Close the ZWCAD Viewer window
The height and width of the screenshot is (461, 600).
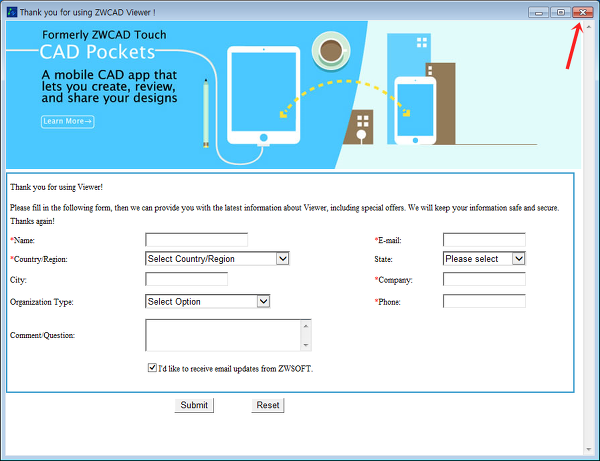[x=582, y=12]
